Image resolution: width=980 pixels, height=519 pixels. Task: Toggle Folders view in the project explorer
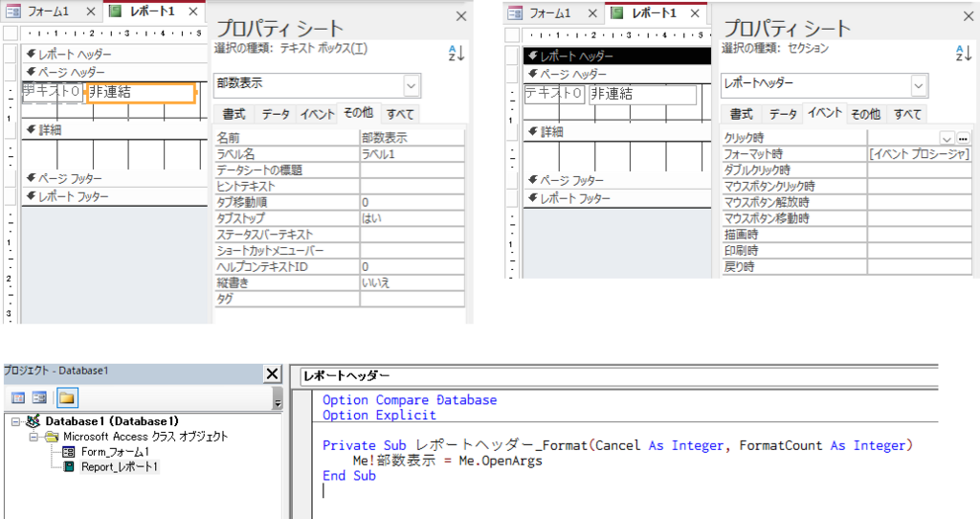pyautogui.click(x=66, y=397)
